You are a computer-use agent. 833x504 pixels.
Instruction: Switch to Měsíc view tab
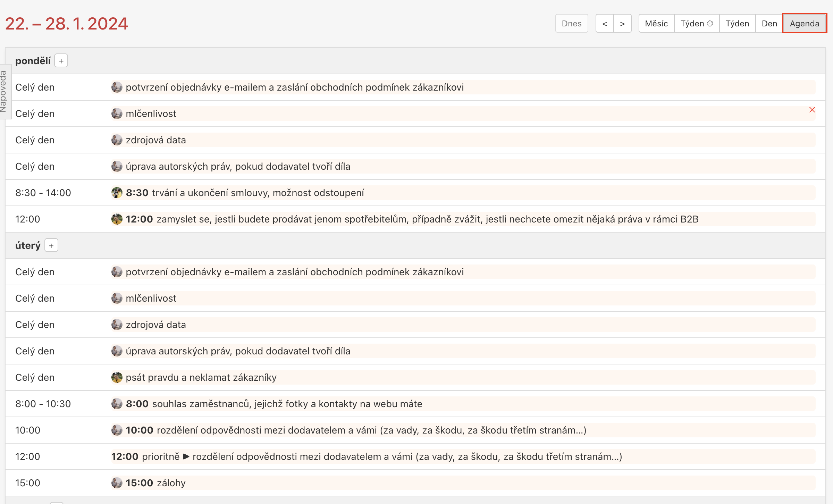pos(656,23)
